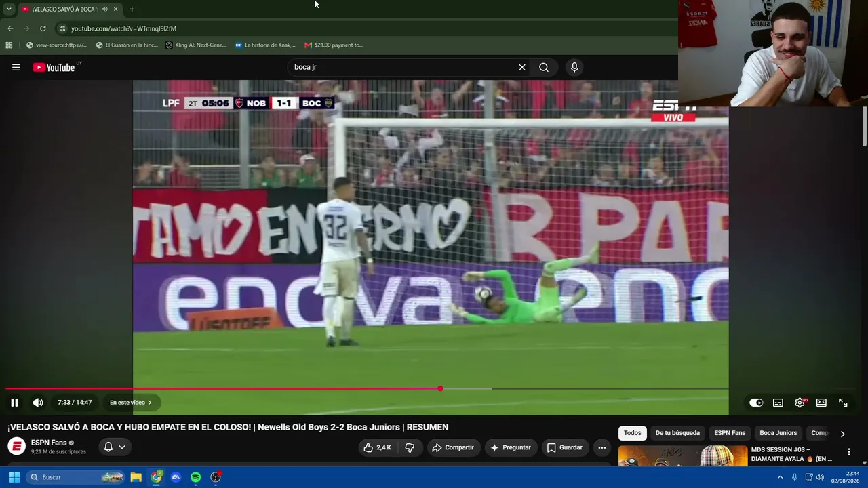This screenshot has width=868, height=488.
Task: Open the more actions ellipsis menu
Action: click(x=601, y=447)
